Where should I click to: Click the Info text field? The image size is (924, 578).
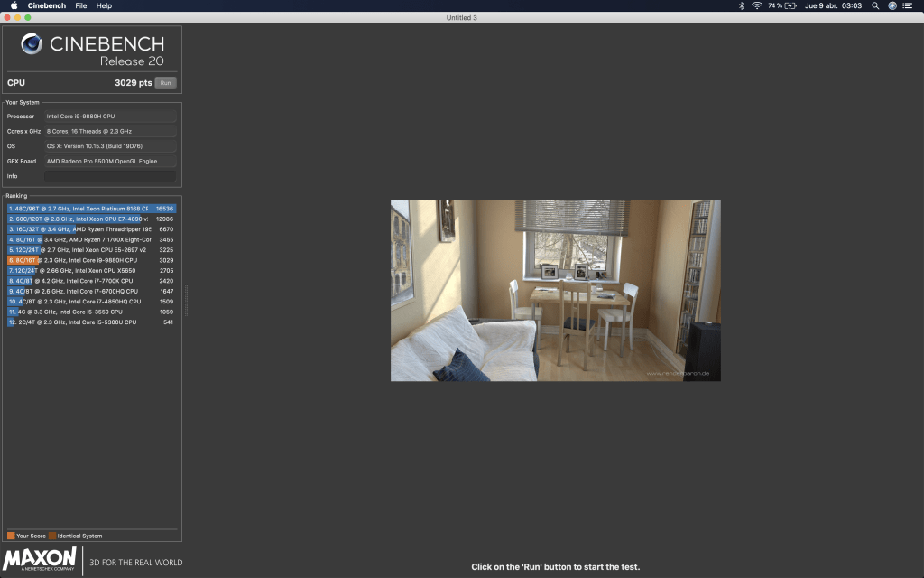tap(110, 176)
